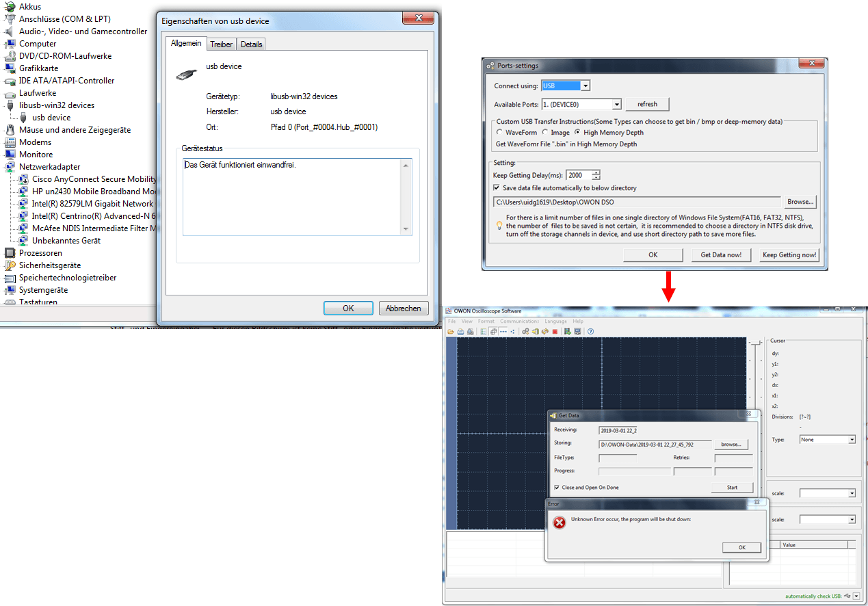Click the print toolbar icon in OWON

[x=460, y=332]
